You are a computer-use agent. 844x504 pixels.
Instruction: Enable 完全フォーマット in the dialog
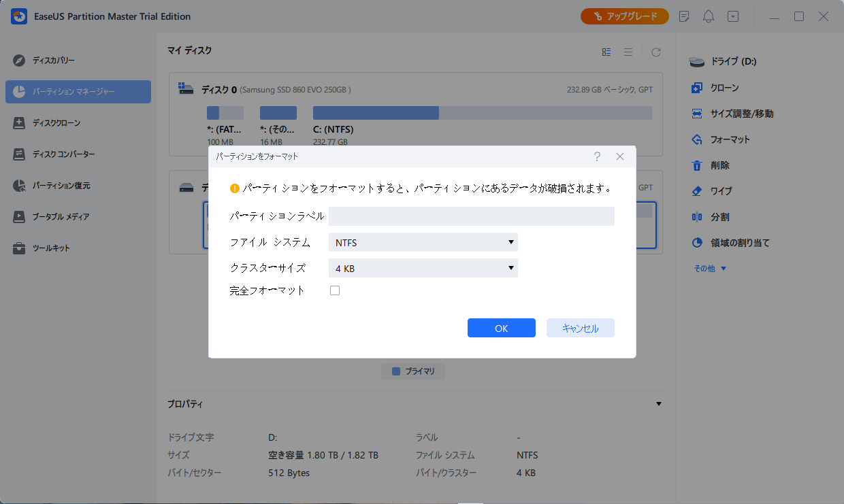(x=334, y=290)
